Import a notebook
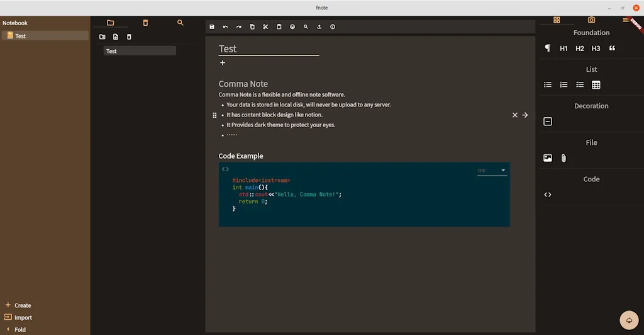 pyautogui.click(x=18, y=317)
